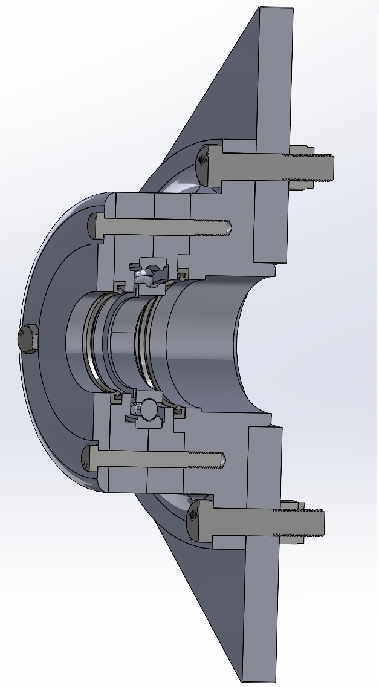Select the upper cap screw inside housing

160,227
